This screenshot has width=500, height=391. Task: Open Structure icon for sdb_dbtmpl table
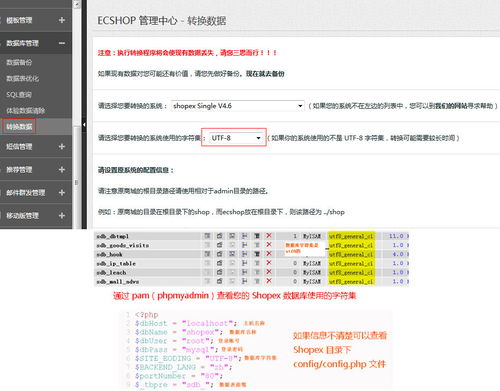tap(220, 236)
